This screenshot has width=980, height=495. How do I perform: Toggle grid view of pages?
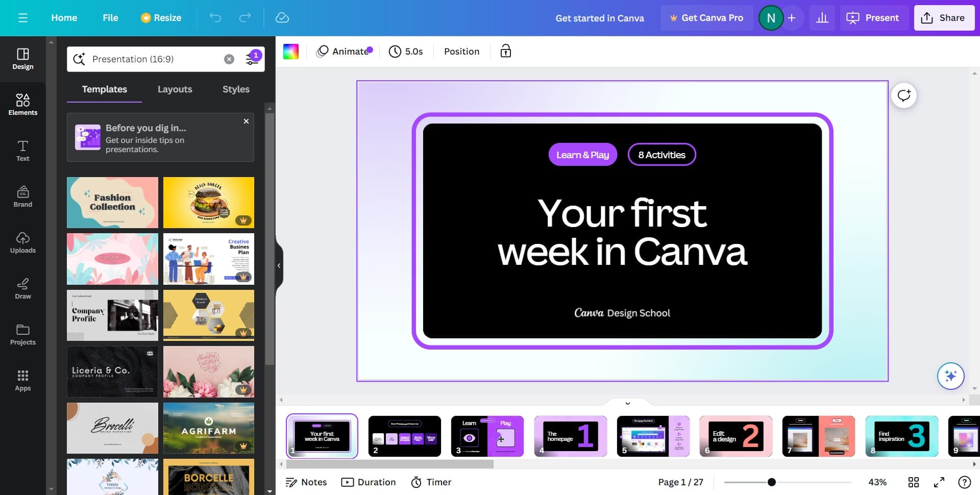tap(913, 482)
